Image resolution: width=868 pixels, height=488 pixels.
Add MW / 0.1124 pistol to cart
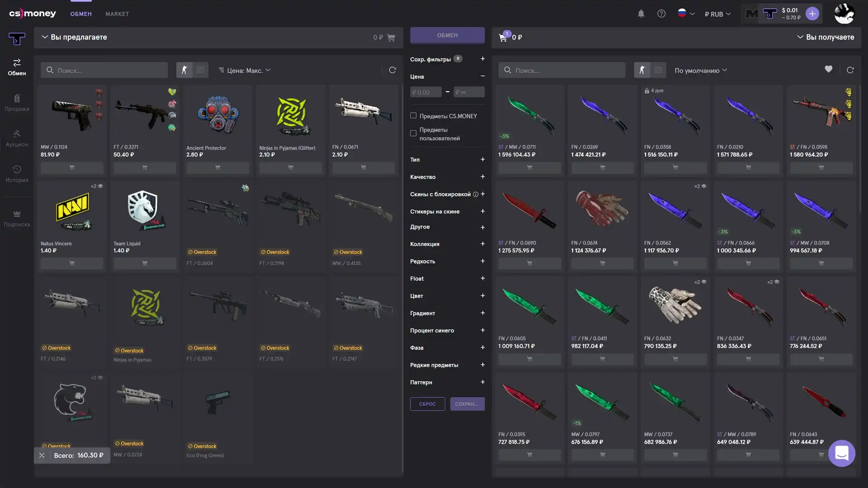point(72,168)
